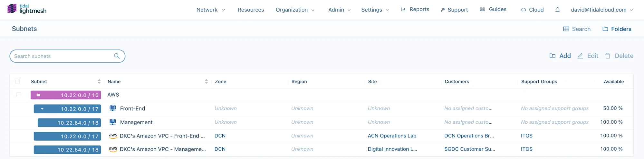This screenshot has width=644, height=159.
Task: Open the notifications bell
Action: point(557,10)
